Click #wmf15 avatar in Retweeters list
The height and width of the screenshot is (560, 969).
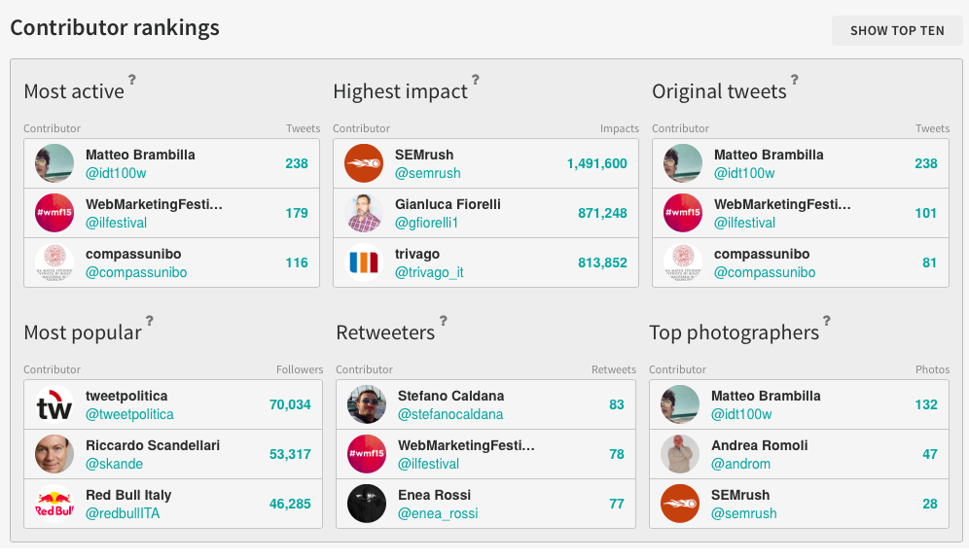367,454
